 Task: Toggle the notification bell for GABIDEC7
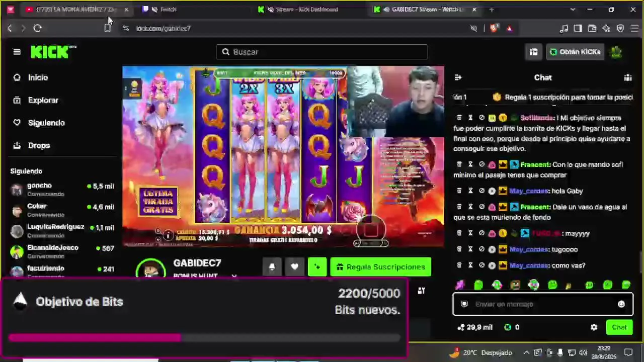[x=272, y=267]
